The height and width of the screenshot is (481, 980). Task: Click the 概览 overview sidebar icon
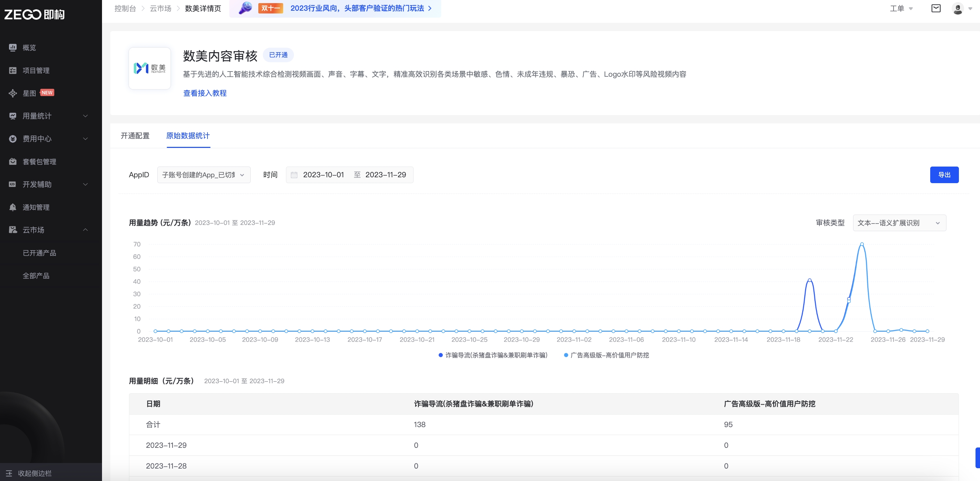(12, 48)
